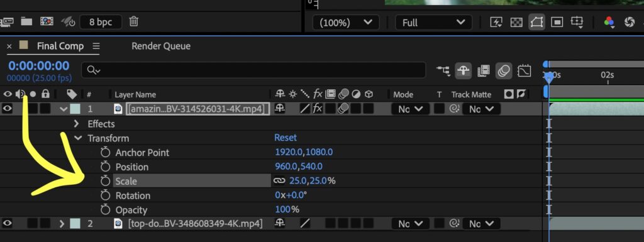Create a new composition from the Project panel
Screen dimensions: 644x242
click(47, 21)
